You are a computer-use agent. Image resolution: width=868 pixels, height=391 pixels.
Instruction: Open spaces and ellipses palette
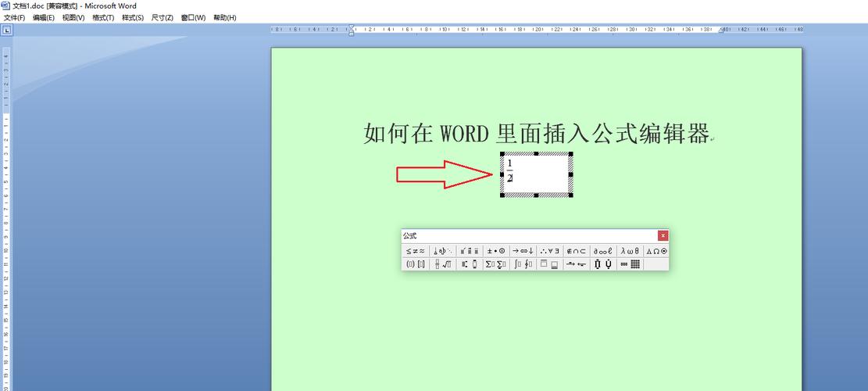pos(443,251)
